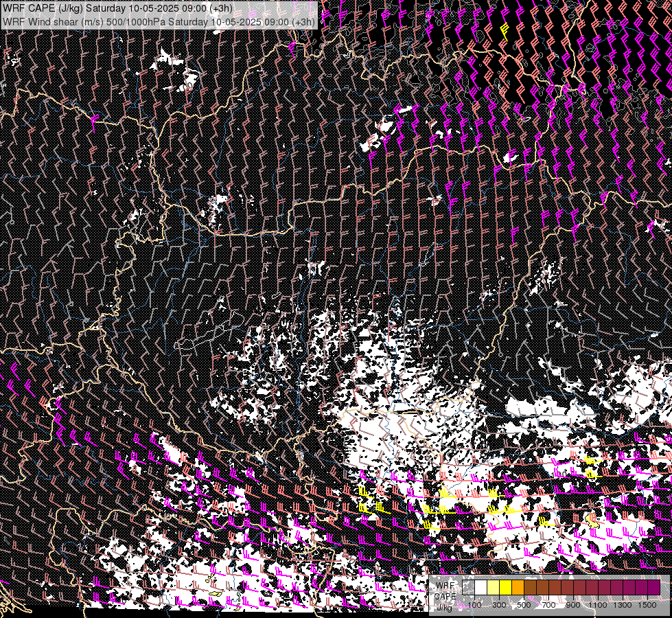Click the 300 legend value label
The height and width of the screenshot is (618, 672).
coord(499,605)
